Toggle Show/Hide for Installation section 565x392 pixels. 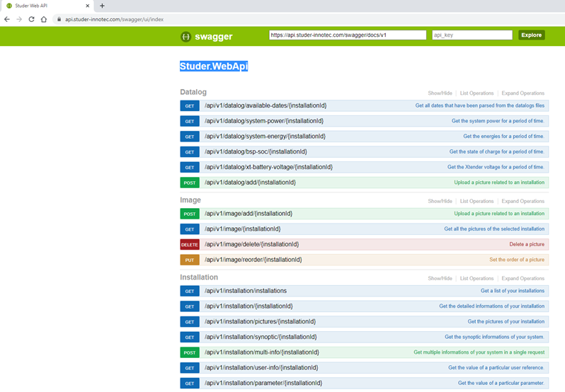click(x=440, y=279)
